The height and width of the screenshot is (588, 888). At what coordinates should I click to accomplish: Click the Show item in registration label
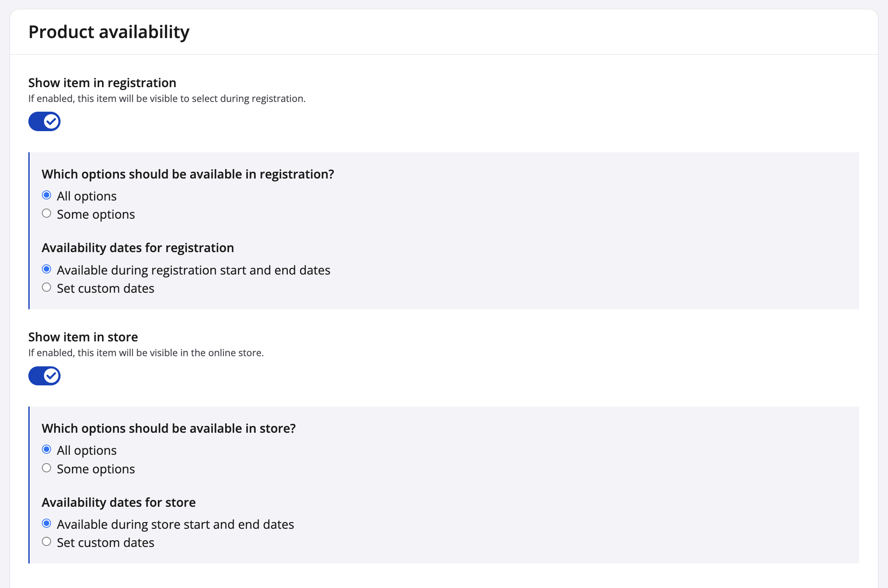coord(102,83)
